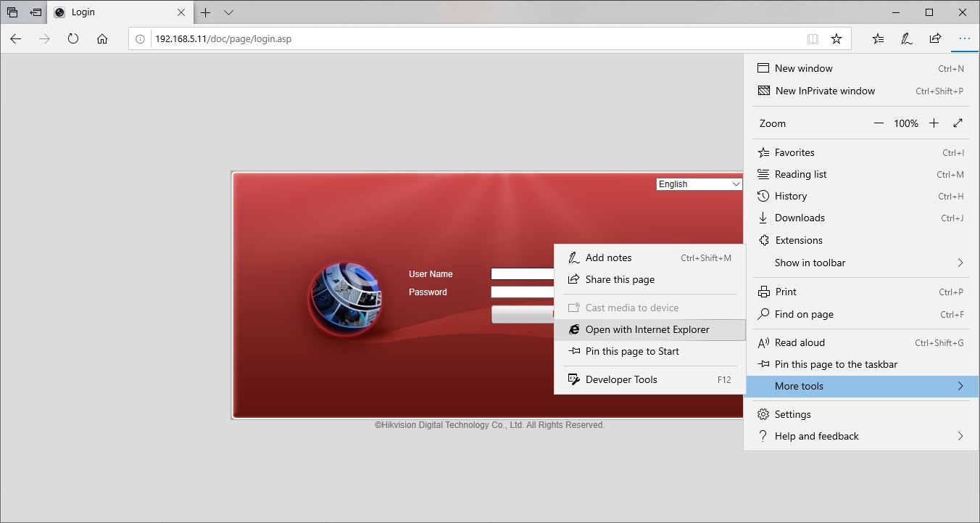The height and width of the screenshot is (523, 980).
Task: Click the address bar URL
Action: click(x=223, y=39)
